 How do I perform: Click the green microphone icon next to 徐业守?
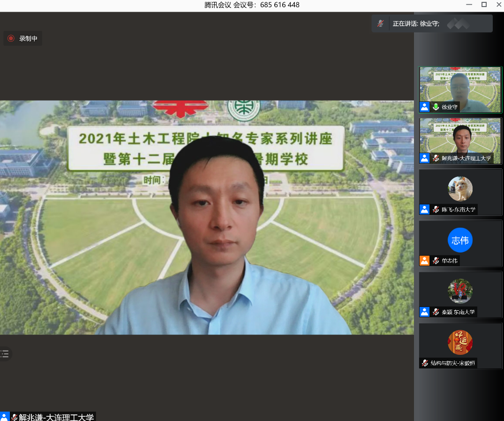[436, 107]
